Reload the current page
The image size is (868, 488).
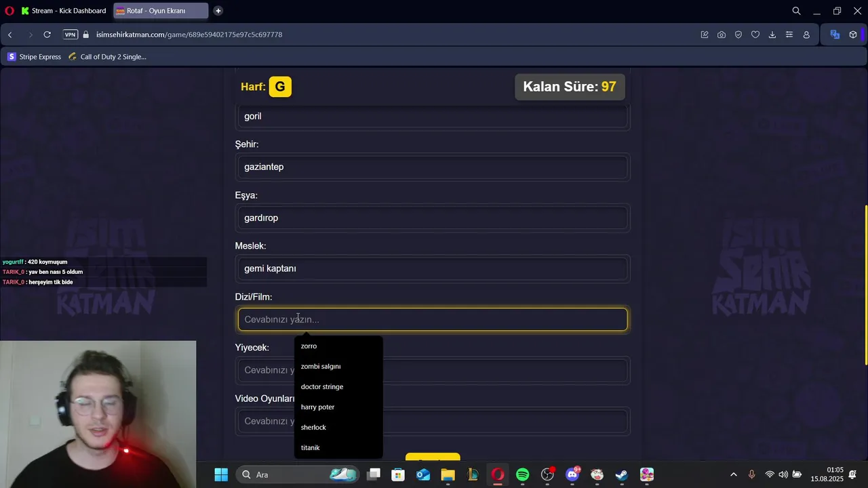[x=47, y=35]
